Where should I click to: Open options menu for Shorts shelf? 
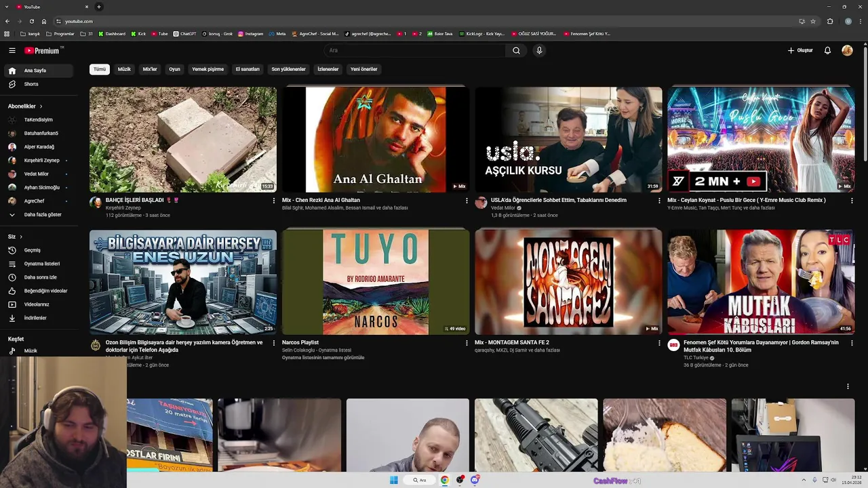click(x=848, y=386)
